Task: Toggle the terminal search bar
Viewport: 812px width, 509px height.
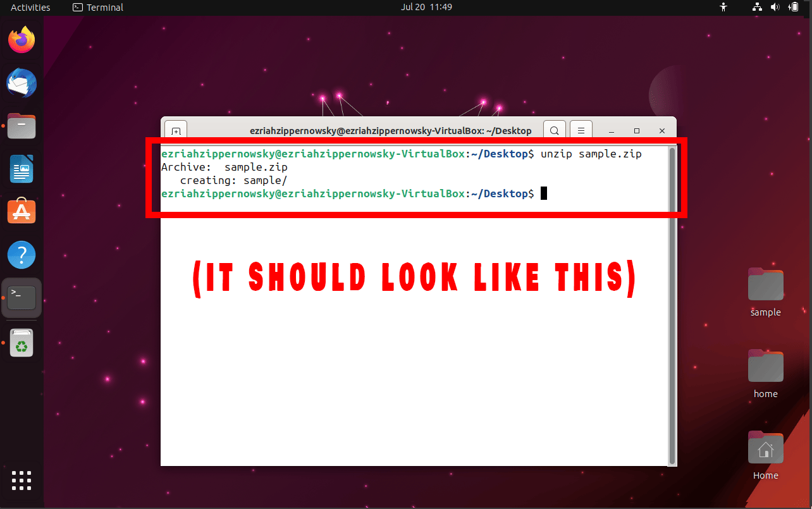Action: point(554,130)
